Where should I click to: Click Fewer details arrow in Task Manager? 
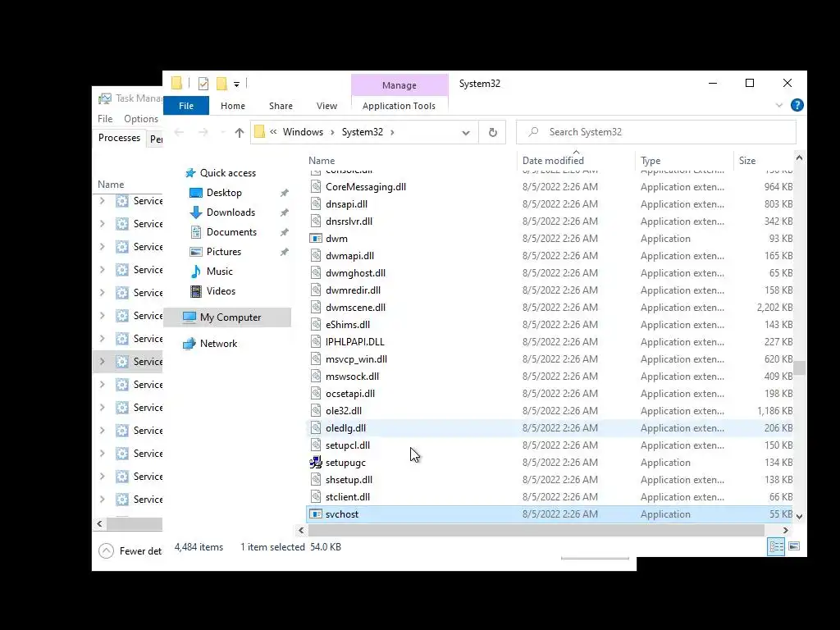point(106,550)
